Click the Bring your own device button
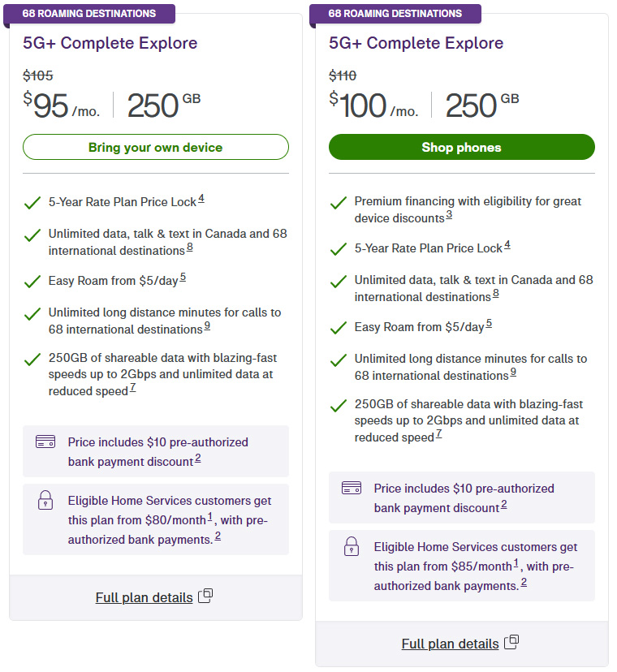Viewport: 617px width, 672px height. (155, 147)
